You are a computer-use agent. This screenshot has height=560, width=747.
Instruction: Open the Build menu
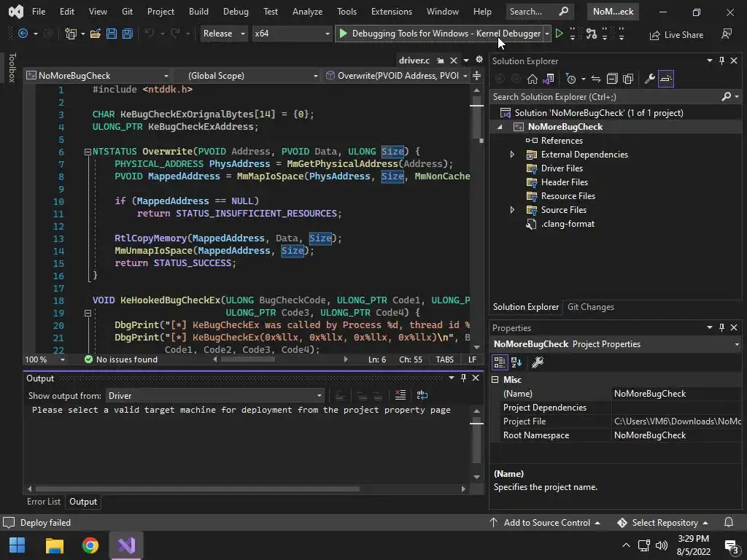click(x=198, y=12)
